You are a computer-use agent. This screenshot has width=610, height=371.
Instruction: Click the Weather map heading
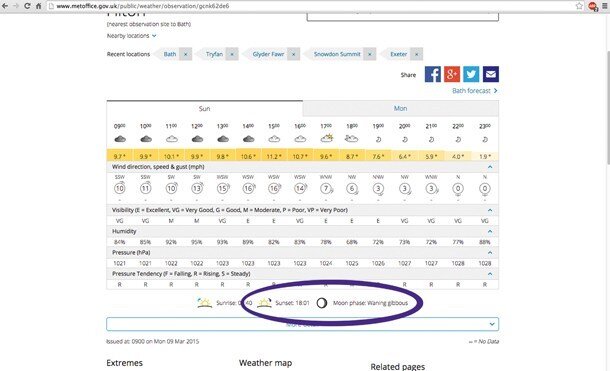coord(265,363)
